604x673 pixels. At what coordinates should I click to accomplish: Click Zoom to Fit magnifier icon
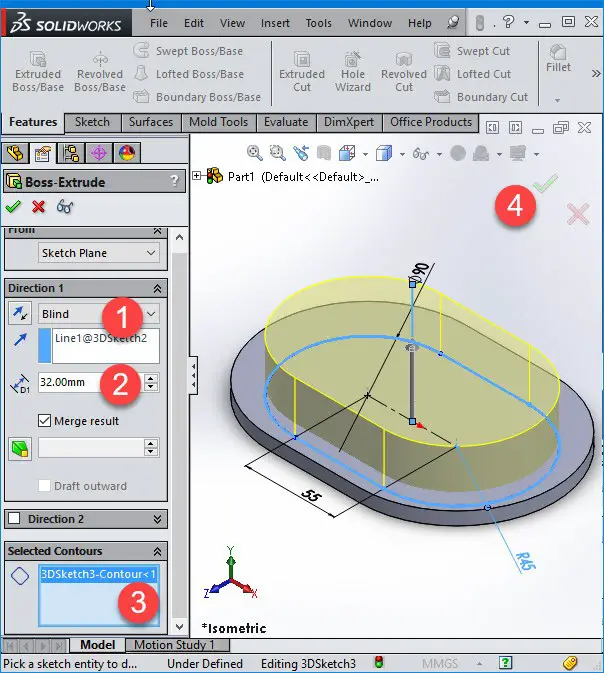(254, 153)
